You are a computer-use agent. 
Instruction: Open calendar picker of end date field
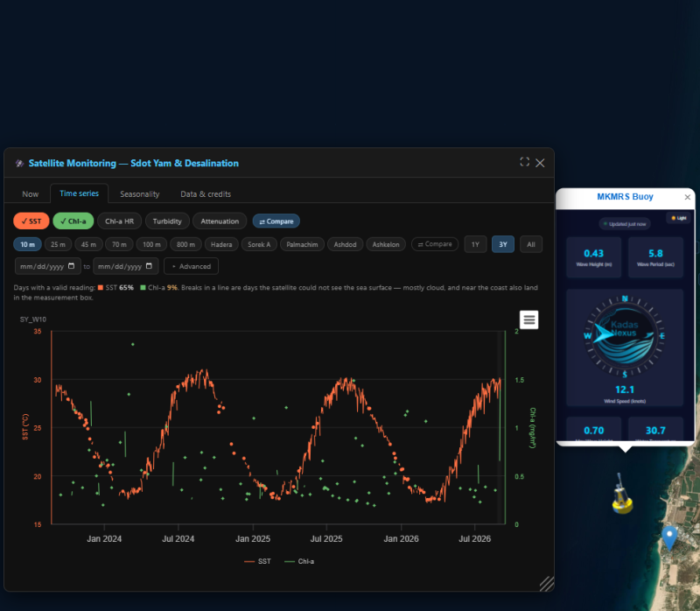149,266
